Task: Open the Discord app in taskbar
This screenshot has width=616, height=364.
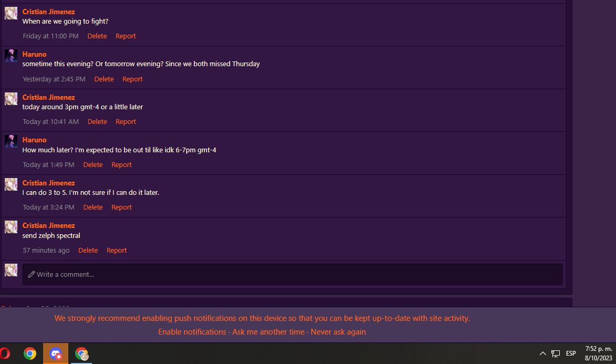Action: 56,353
